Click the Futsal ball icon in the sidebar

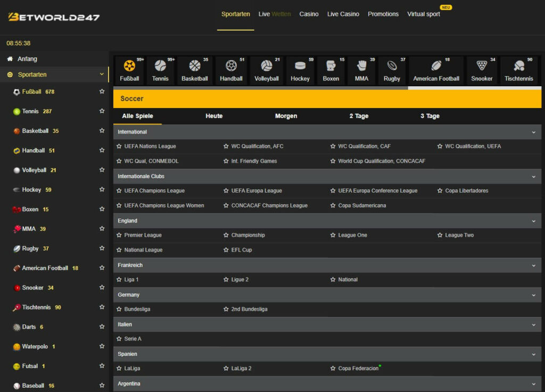tap(16, 366)
